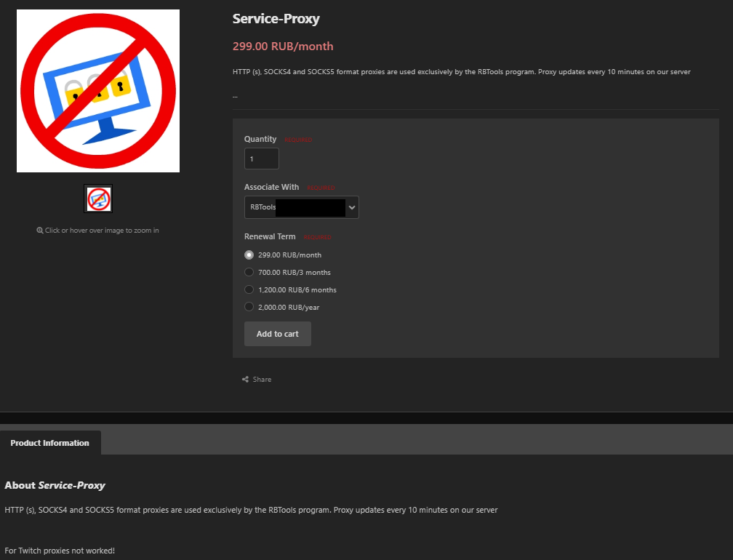Click the 'Click or hover over image' hint
The image size is (733, 560).
coord(102,231)
